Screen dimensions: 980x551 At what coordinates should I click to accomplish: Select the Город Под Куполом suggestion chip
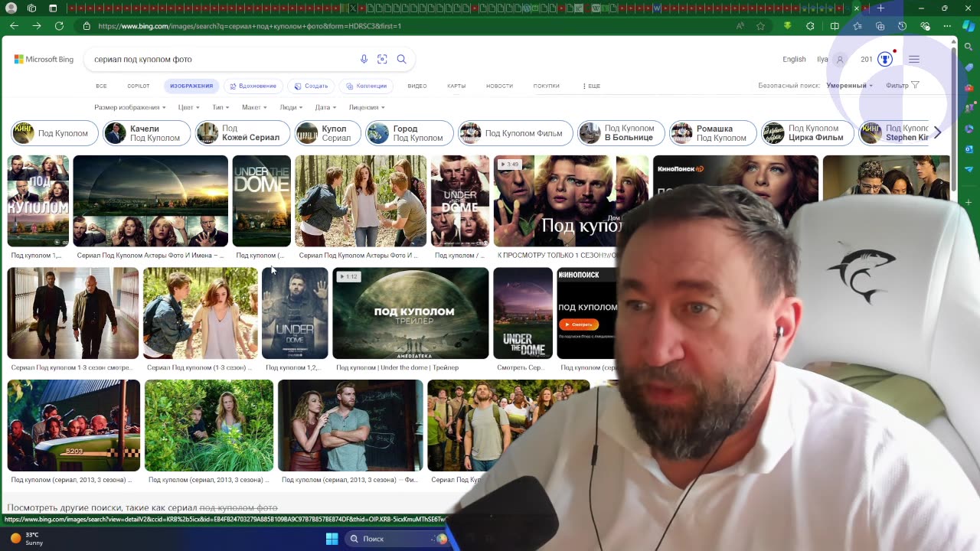[410, 133]
